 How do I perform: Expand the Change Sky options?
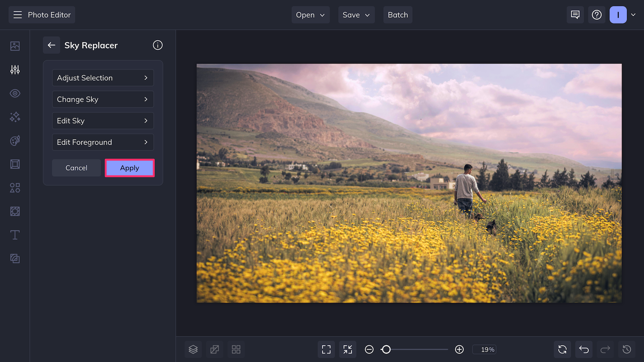tap(103, 99)
